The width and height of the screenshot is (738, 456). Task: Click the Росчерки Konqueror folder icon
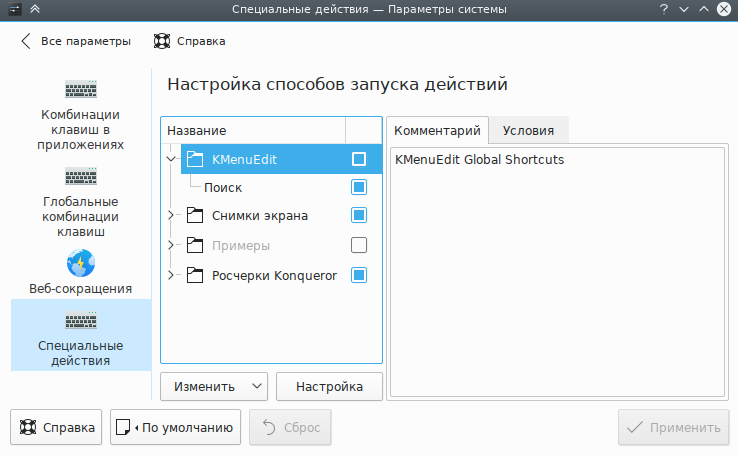[x=195, y=275]
